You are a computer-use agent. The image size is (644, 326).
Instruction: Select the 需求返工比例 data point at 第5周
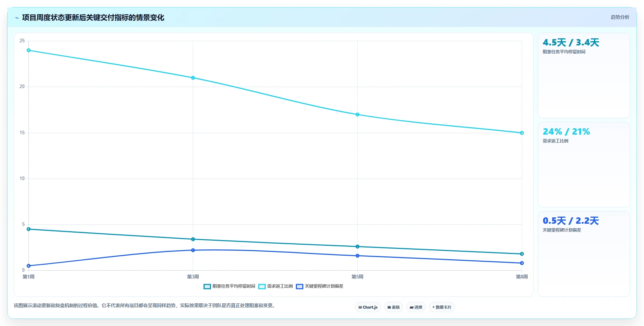click(357, 115)
